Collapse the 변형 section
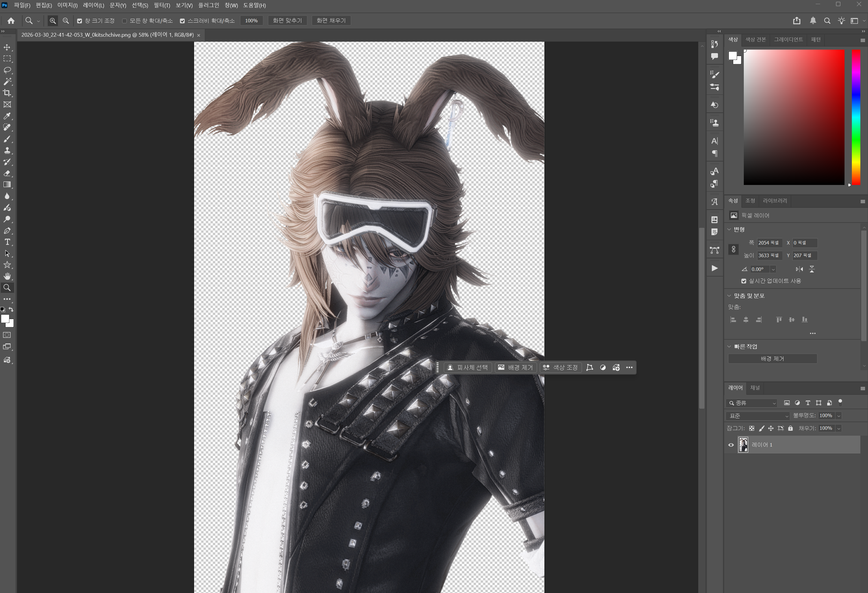This screenshot has width=868, height=593. click(x=729, y=229)
